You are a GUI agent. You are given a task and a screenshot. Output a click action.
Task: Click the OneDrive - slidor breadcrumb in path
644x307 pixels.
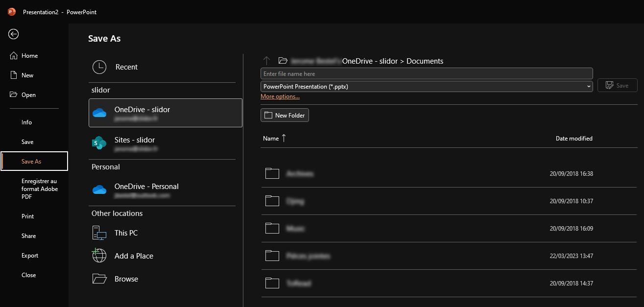tap(370, 61)
